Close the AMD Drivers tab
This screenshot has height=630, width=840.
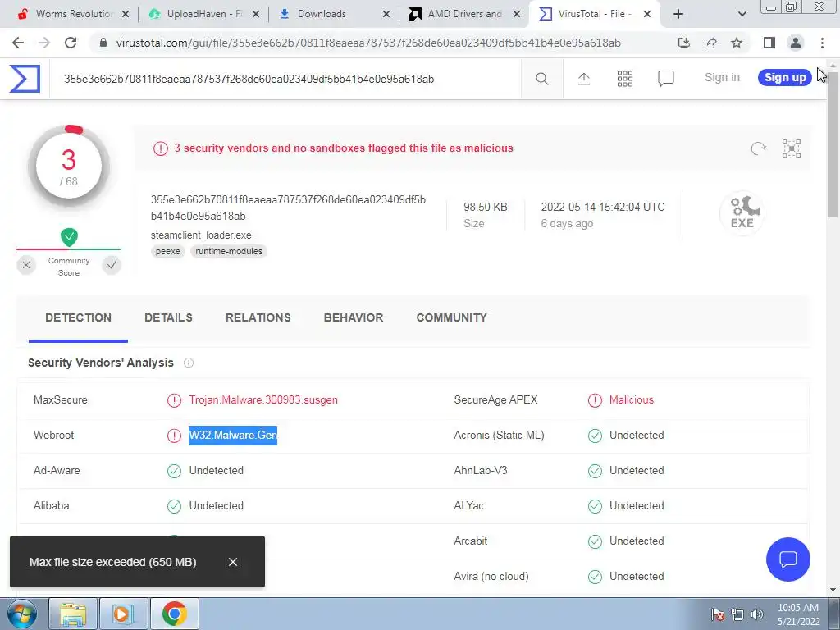[517, 14]
